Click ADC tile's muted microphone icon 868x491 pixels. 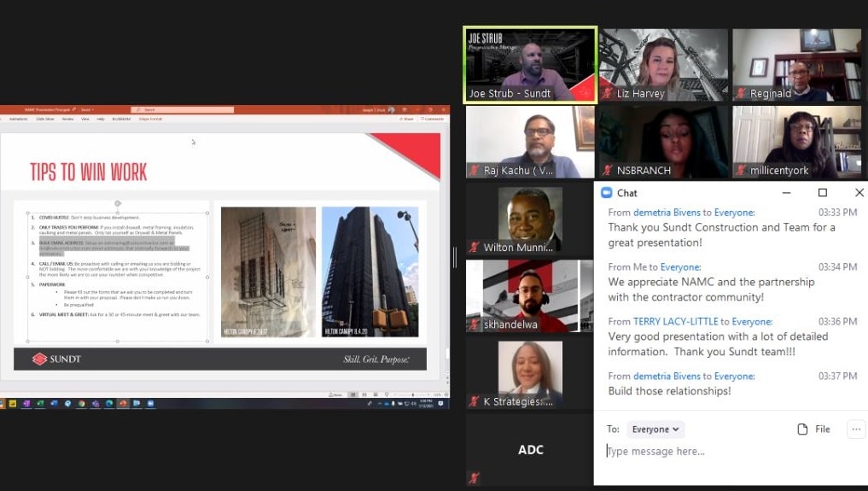pos(474,477)
